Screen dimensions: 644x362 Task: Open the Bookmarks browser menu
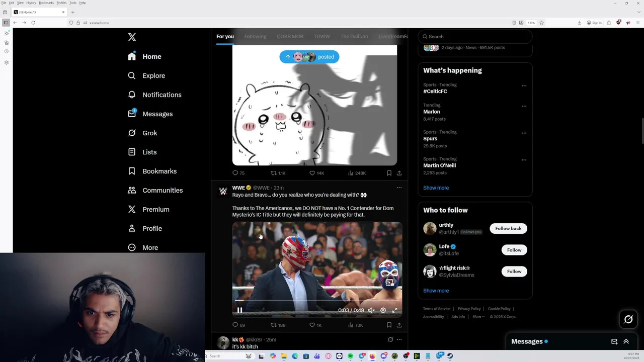point(46,3)
